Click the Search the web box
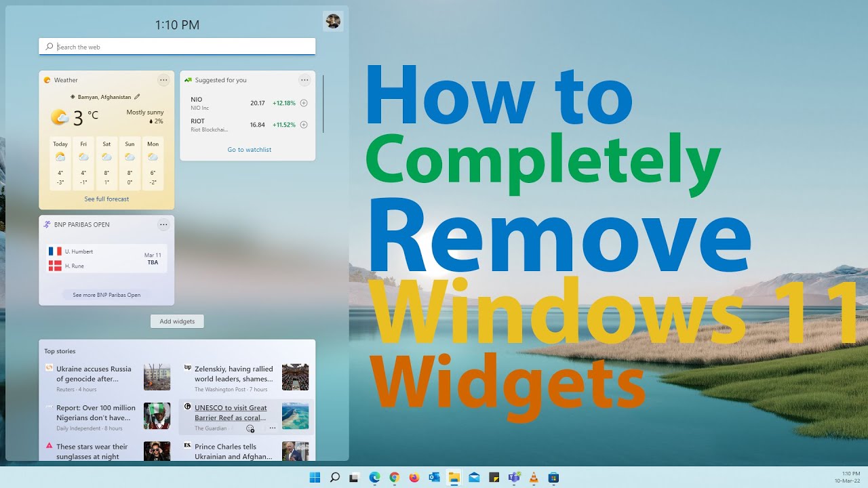868x488 pixels. [177, 47]
